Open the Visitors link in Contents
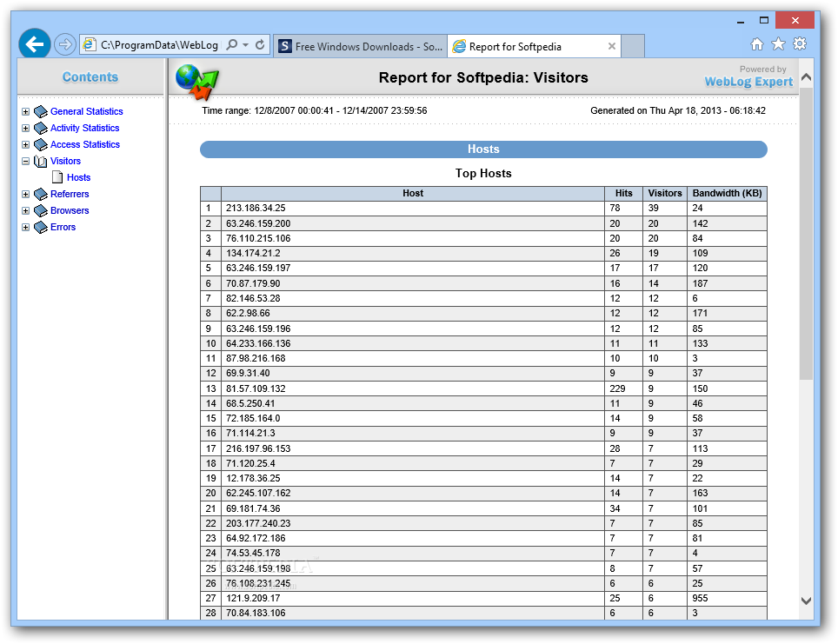The height and width of the screenshot is (644, 838). tap(65, 161)
